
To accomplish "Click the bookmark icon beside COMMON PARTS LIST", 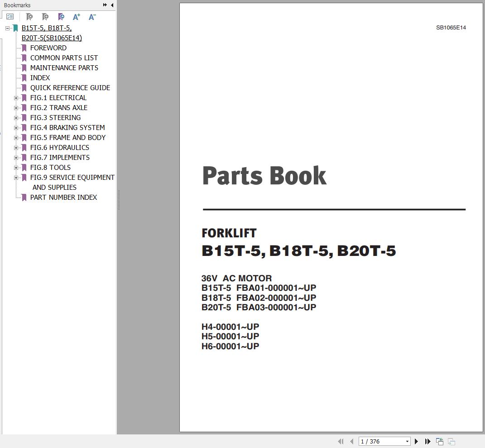I will (x=24, y=58).
